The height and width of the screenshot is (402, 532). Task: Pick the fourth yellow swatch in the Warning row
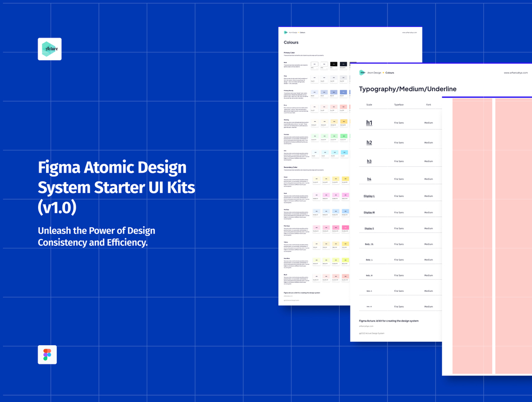click(x=344, y=121)
